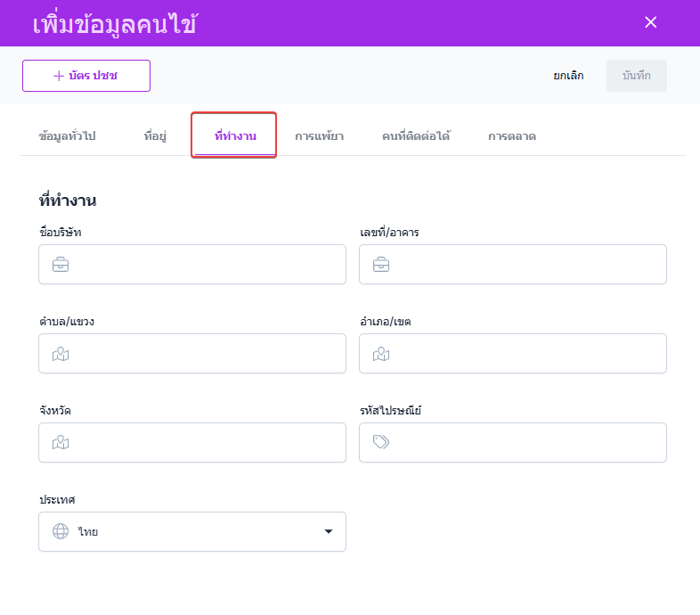Expand the ประเทศ dropdown arrow
Viewport: 700px width, 615px height.
coord(328,532)
